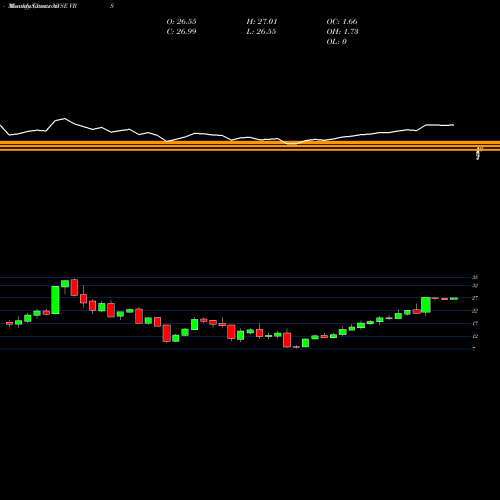Screen dimensions: 500x500
Task: Click the last green candle at chart end
Action: tap(454, 299)
